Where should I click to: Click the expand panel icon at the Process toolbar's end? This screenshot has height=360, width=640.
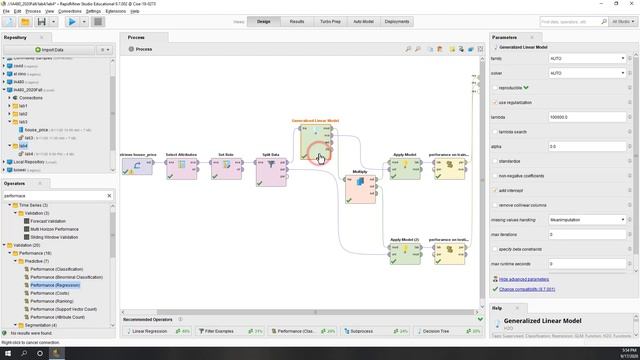480,49
